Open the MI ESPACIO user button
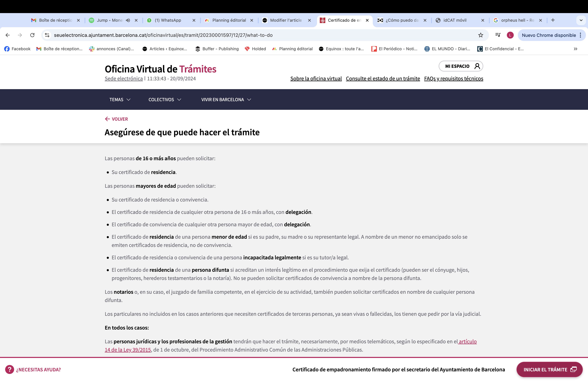The height and width of the screenshot is (381, 588). (x=461, y=66)
